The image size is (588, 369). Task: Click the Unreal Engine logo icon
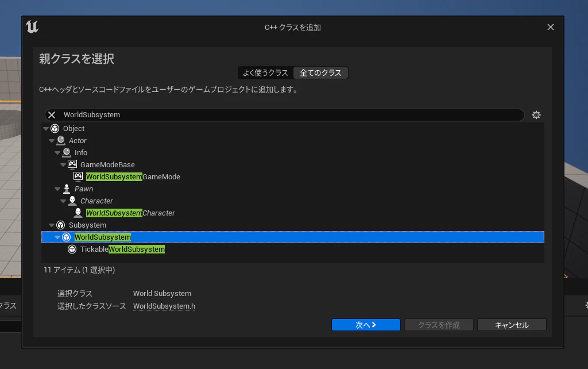(x=32, y=27)
